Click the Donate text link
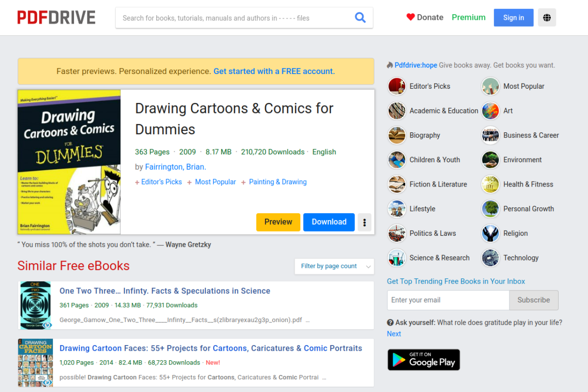 click(430, 17)
